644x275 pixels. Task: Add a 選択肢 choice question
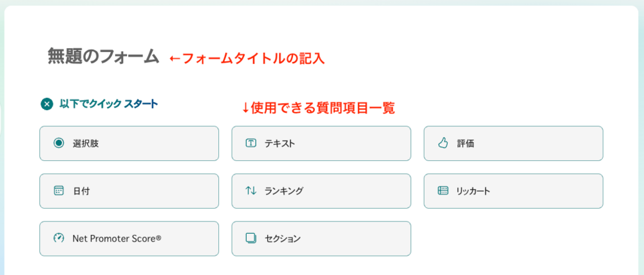pyautogui.click(x=129, y=143)
